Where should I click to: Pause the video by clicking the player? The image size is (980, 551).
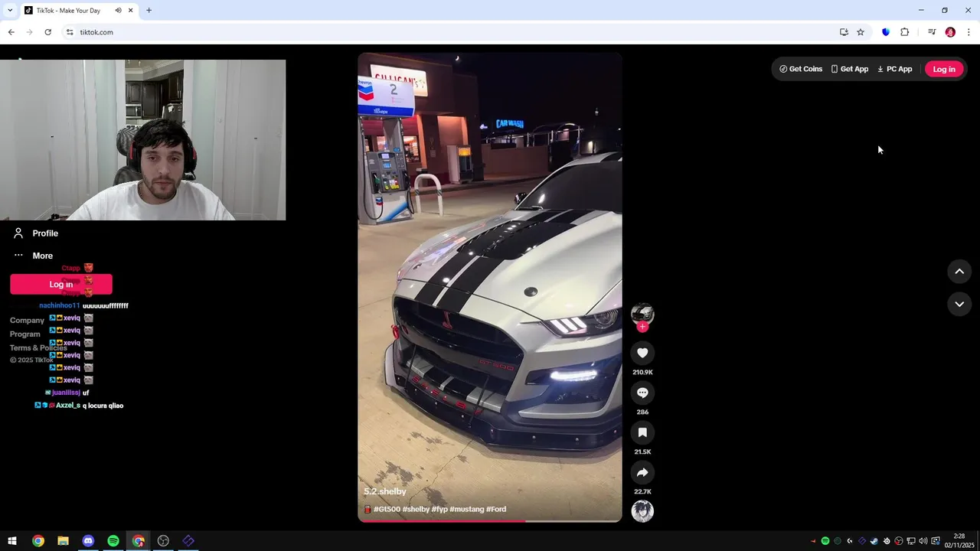pos(490,287)
